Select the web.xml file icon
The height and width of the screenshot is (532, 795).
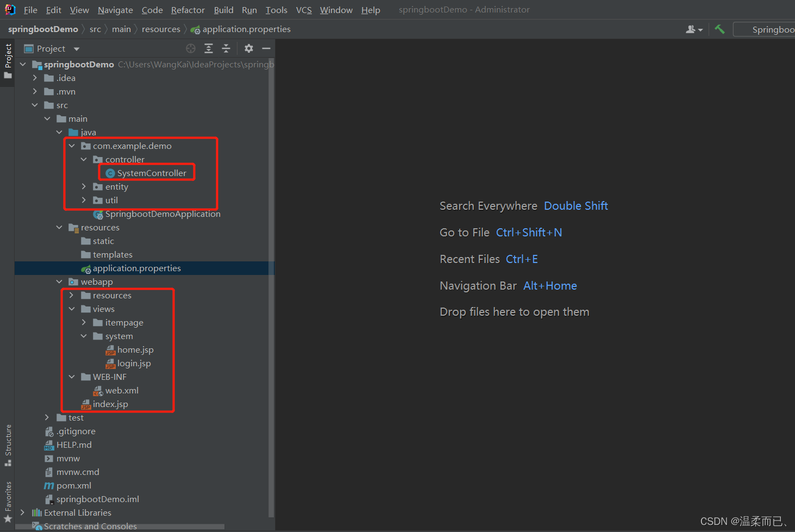point(98,391)
